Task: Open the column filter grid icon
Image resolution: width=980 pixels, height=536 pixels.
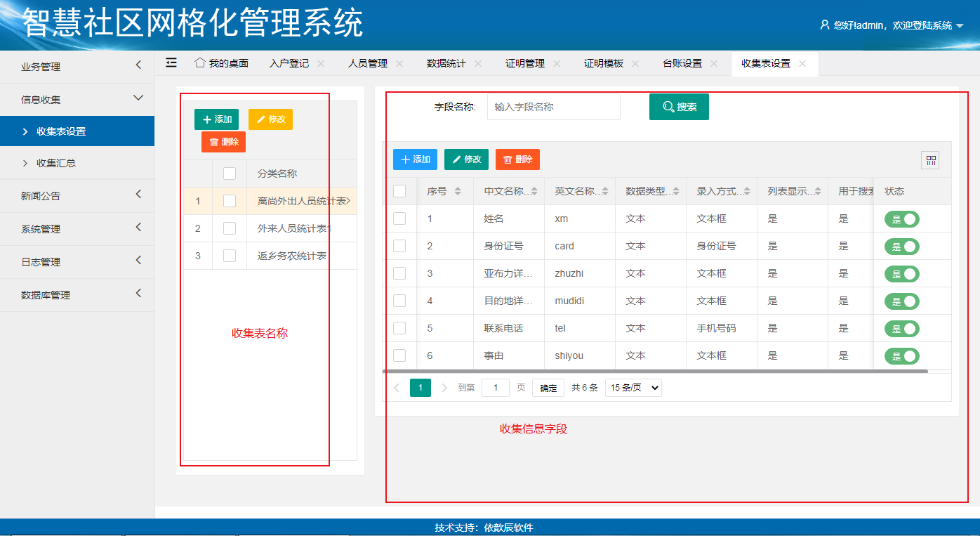Action: [930, 161]
